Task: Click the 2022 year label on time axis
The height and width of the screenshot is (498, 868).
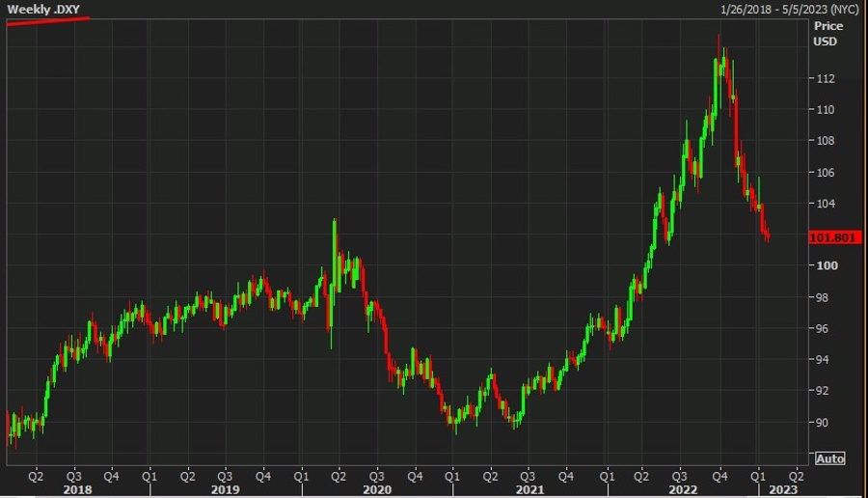Action: [683, 489]
